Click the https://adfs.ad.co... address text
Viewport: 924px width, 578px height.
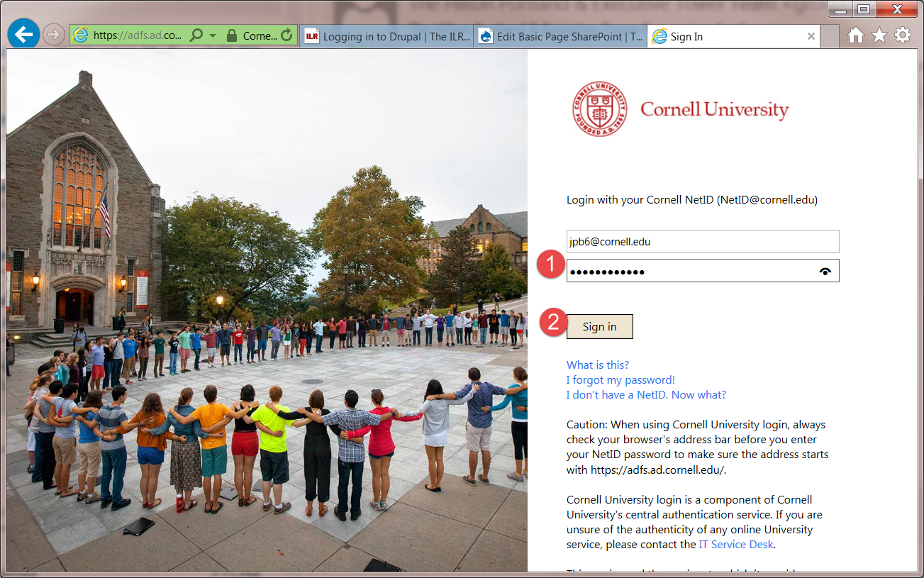coord(138,35)
